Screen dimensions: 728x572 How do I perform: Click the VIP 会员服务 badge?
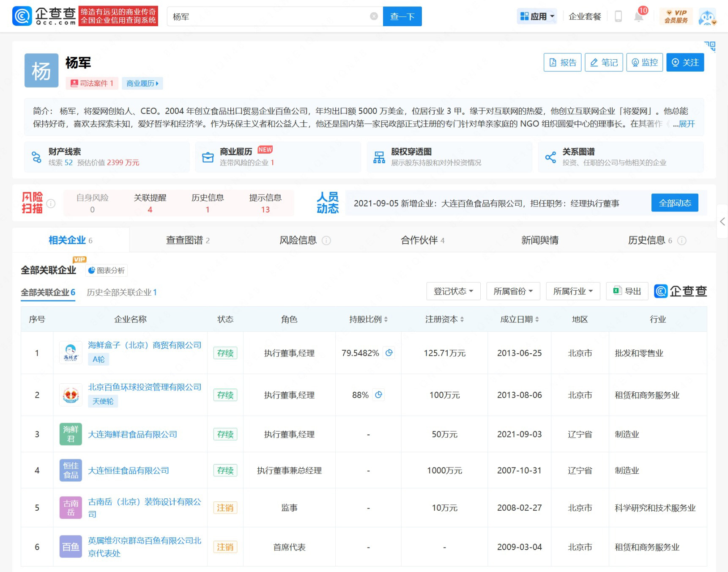pos(676,16)
